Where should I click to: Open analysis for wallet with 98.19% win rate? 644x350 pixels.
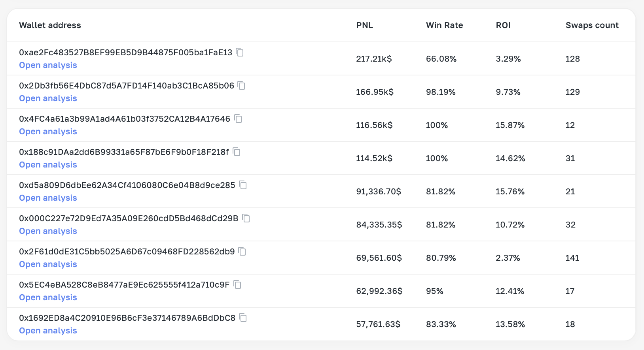(x=47, y=98)
